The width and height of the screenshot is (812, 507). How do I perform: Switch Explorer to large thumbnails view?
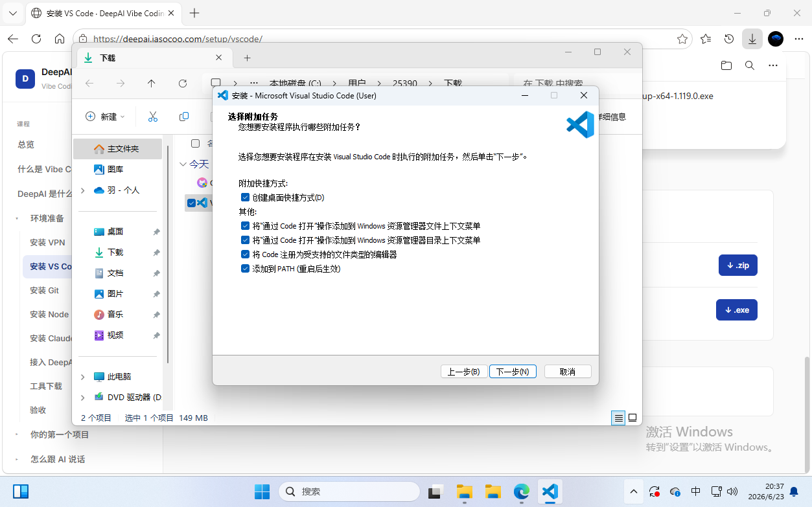[x=632, y=418]
